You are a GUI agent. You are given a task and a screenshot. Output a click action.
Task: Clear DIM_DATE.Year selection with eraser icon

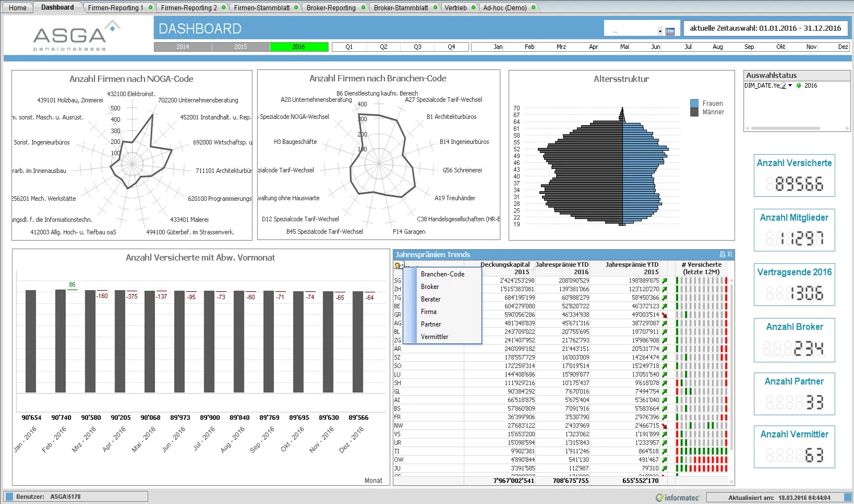point(783,85)
